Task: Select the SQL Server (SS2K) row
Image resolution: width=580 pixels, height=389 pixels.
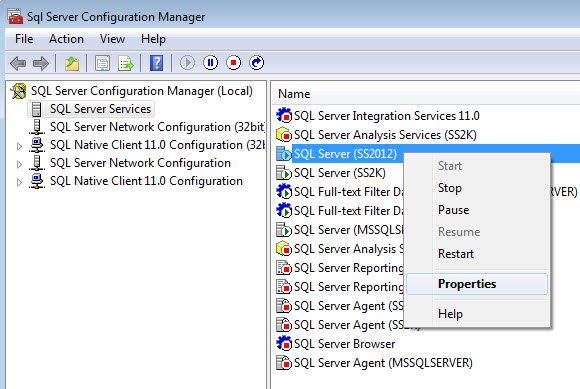Action: click(340, 173)
